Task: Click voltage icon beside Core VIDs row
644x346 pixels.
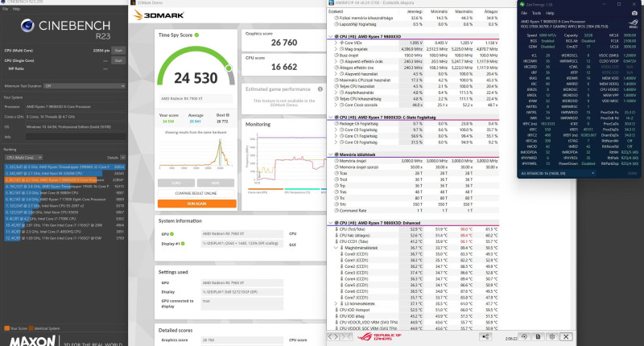Action: [341, 43]
